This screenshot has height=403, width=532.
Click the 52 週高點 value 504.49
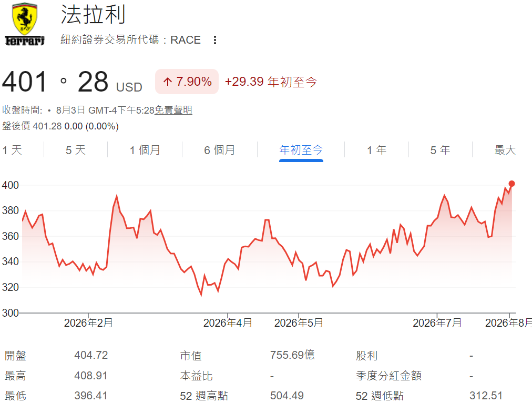point(287,396)
